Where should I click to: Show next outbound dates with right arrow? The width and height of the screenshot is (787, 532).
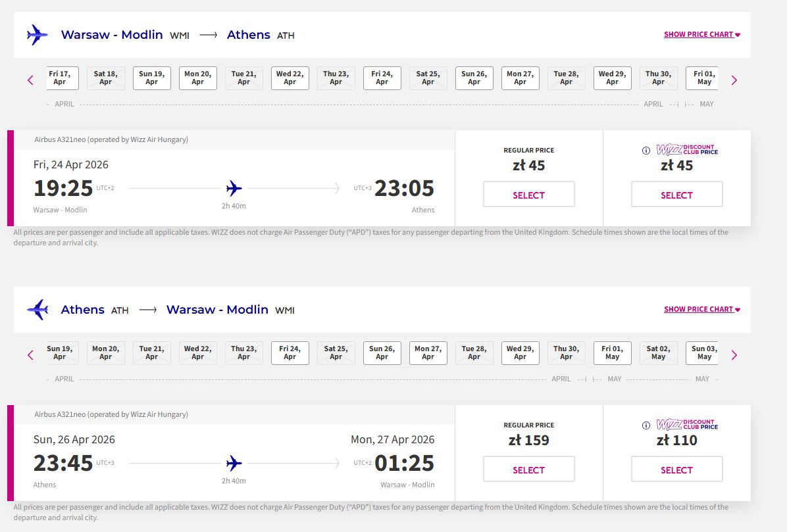click(734, 80)
